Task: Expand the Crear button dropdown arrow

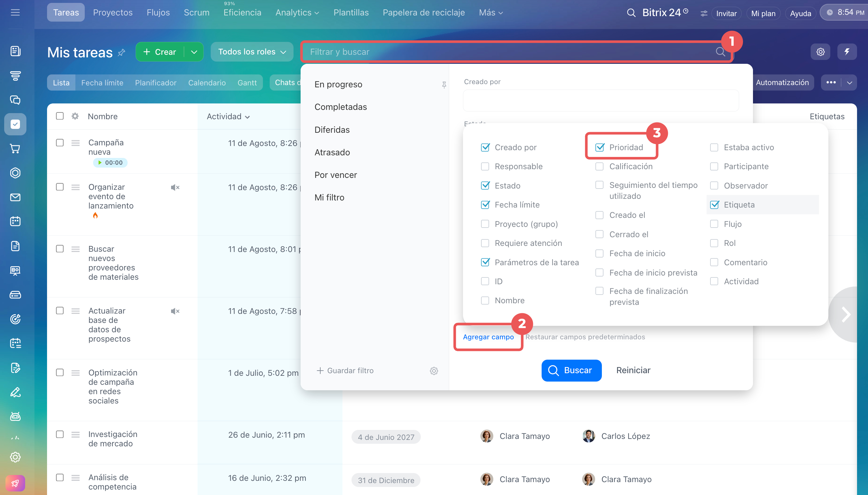Action: click(x=194, y=52)
